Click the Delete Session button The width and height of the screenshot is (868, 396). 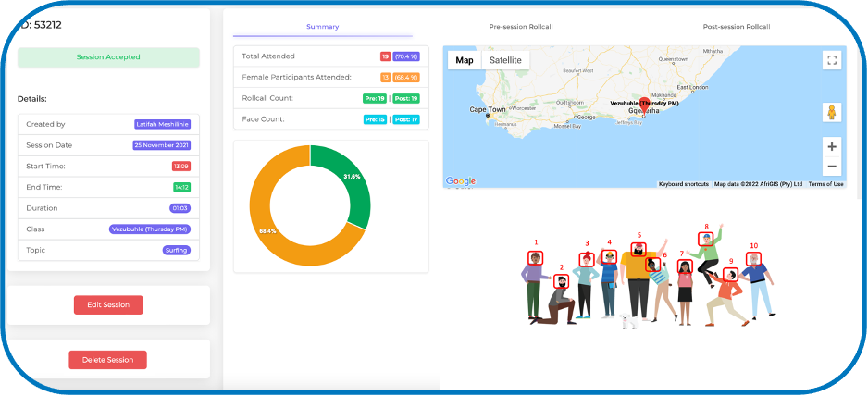[107, 360]
